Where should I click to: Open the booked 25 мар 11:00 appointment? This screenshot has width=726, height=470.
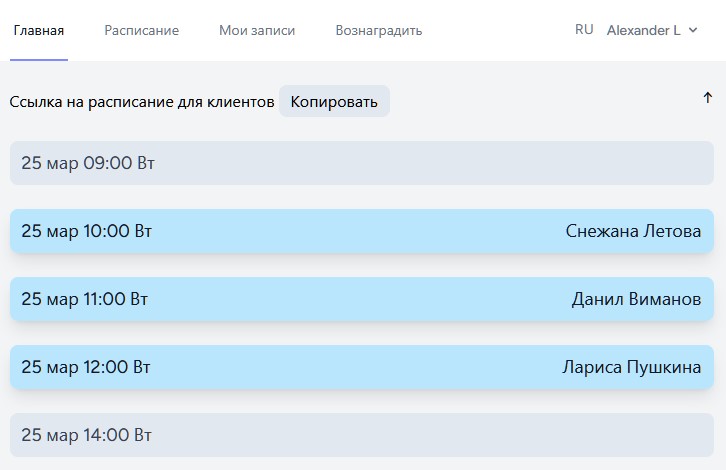(300, 299)
